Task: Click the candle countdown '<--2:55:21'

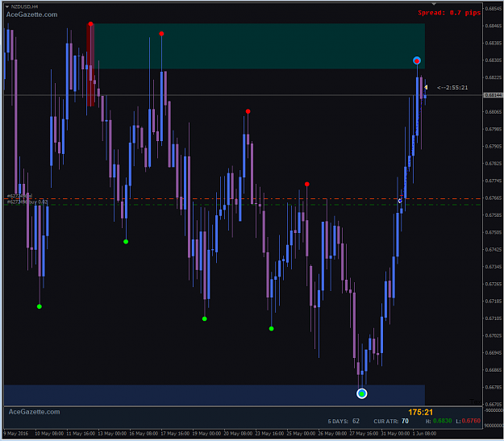Action: point(452,88)
